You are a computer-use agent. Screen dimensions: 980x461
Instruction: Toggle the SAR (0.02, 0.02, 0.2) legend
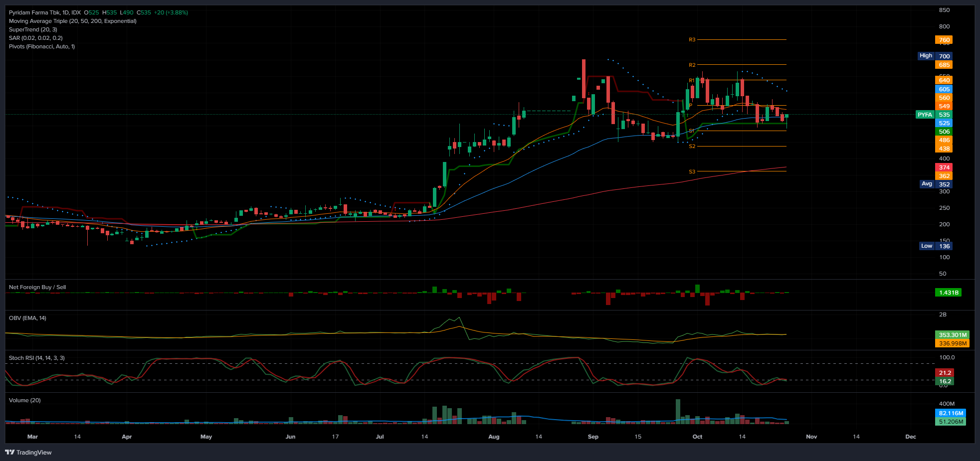coord(35,38)
